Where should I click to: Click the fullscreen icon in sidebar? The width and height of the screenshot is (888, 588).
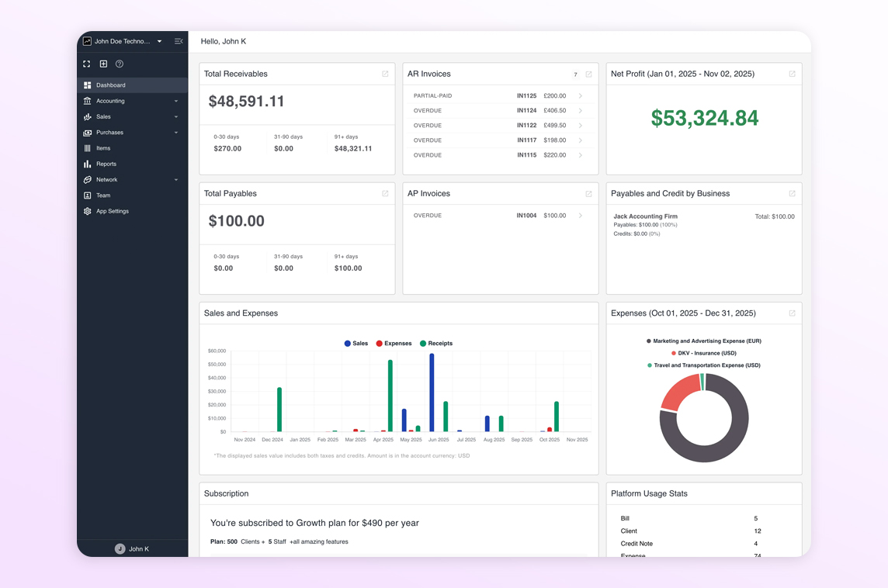coord(87,64)
